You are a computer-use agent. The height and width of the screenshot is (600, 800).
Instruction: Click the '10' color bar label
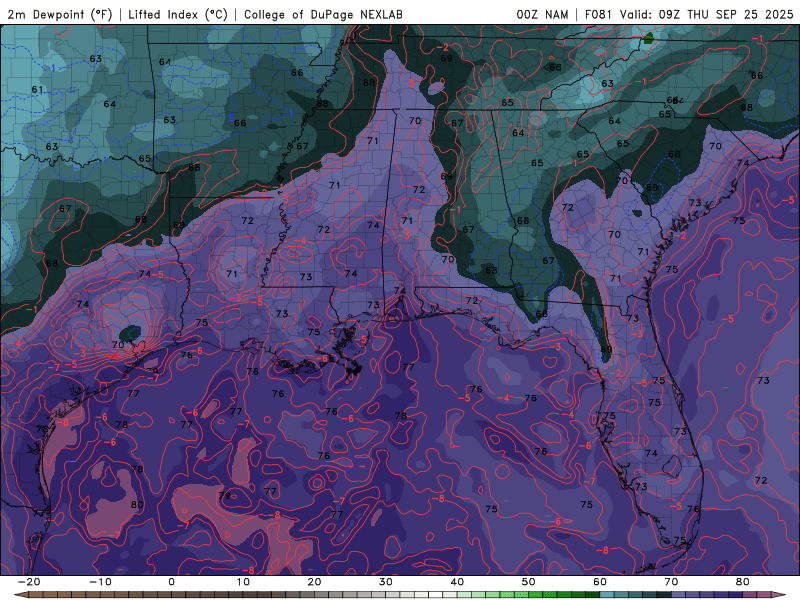(x=243, y=582)
